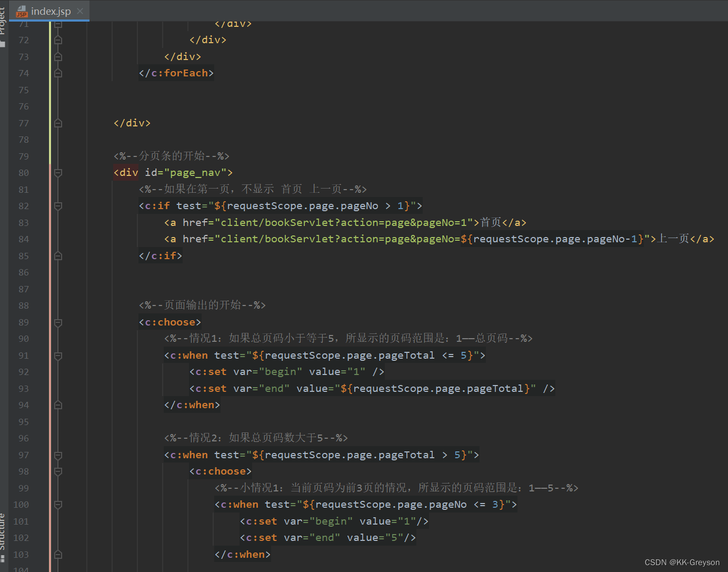The width and height of the screenshot is (728, 572).
Task: Collapse the fold marker at line 72
Action: coord(58,40)
